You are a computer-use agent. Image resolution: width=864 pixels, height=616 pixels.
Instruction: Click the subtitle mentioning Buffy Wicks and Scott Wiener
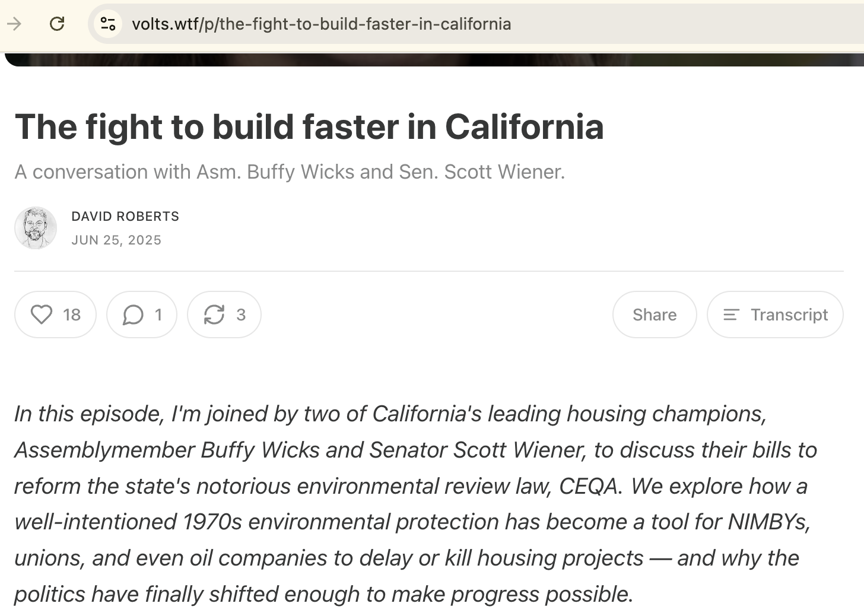(290, 172)
